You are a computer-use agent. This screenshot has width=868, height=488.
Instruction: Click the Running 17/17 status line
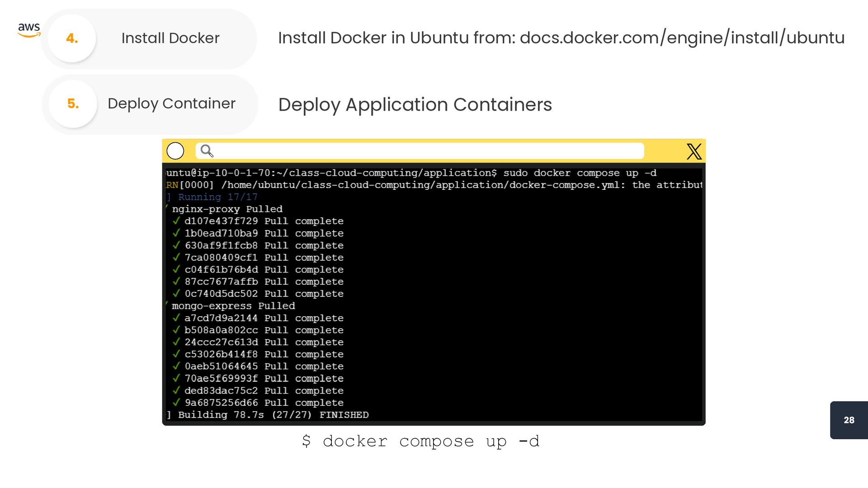[x=217, y=197]
